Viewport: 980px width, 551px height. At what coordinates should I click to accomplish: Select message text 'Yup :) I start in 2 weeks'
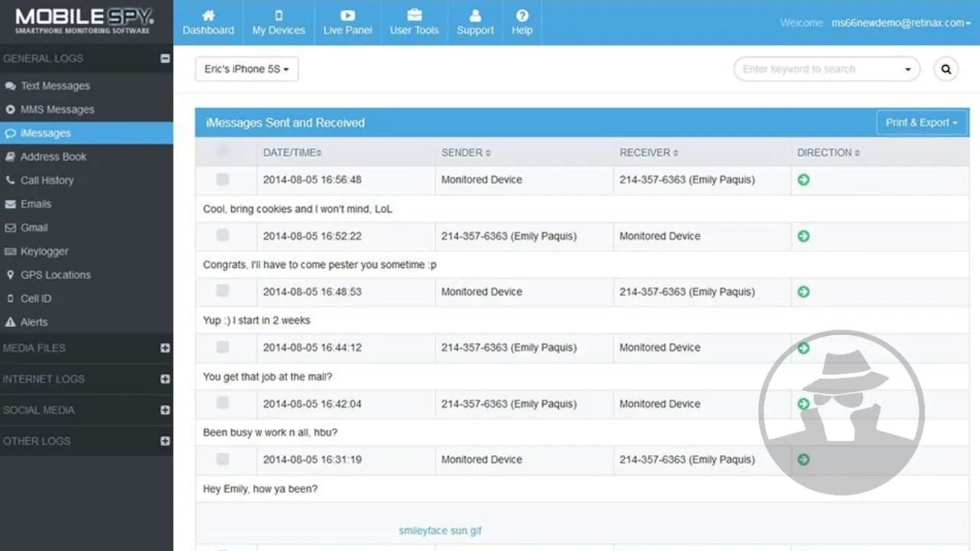[x=256, y=321]
